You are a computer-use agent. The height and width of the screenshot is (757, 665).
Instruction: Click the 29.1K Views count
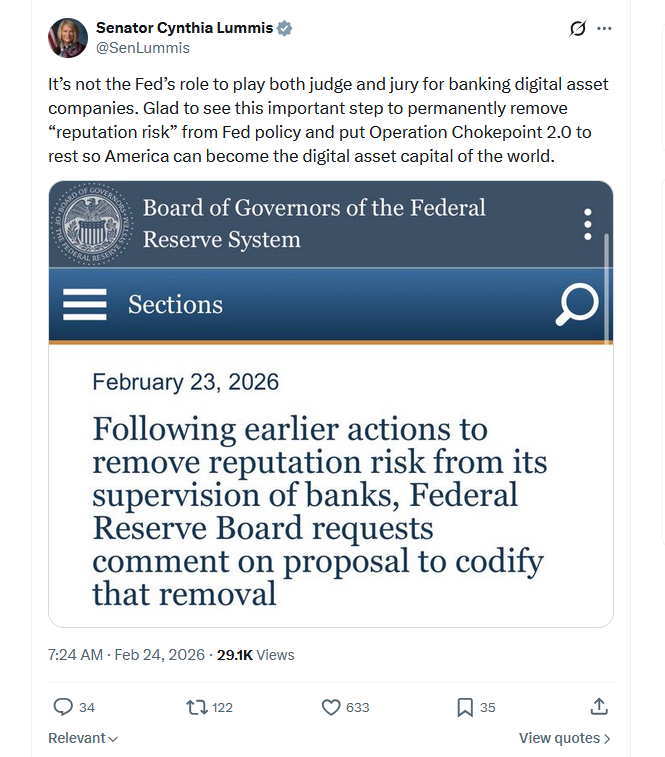tap(255, 655)
